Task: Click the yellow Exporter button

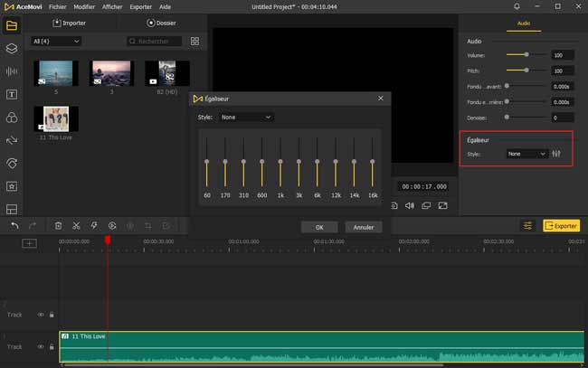Action: [x=561, y=225]
